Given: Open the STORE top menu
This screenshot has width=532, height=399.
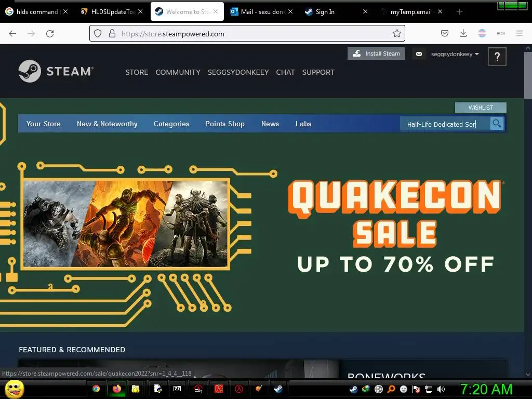Looking at the screenshot, I should coord(137,72).
